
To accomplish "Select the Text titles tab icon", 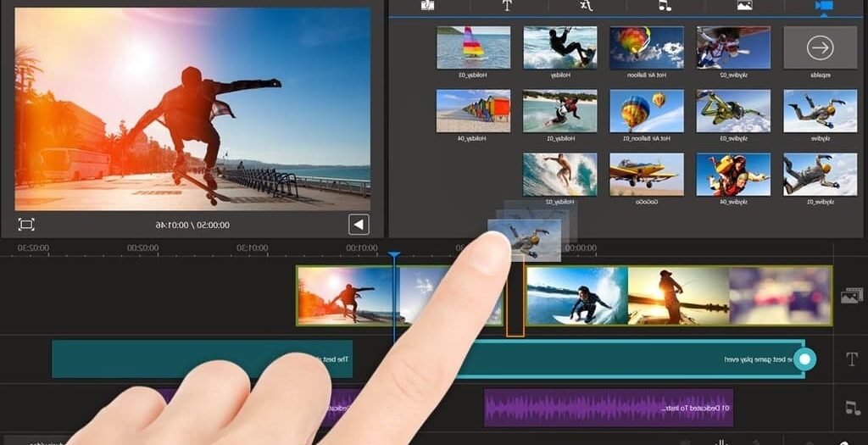I will (507, 6).
